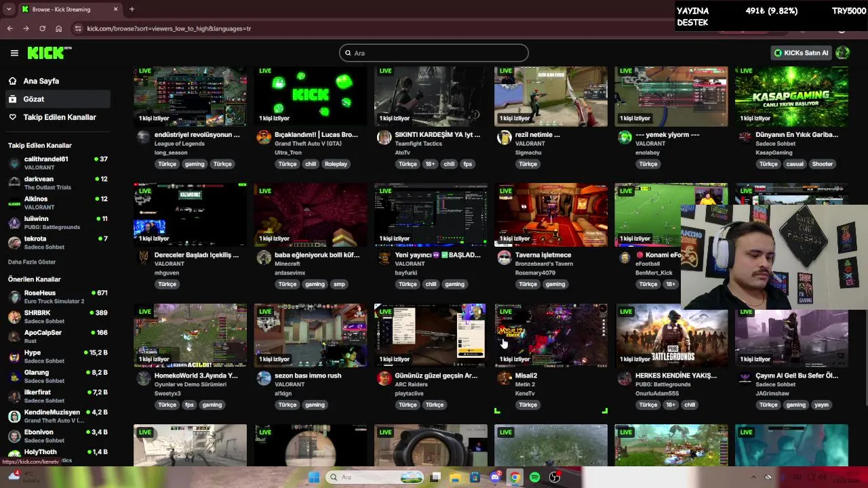
Task: Click ardasevimx streamer avatar
Action: 264,258
